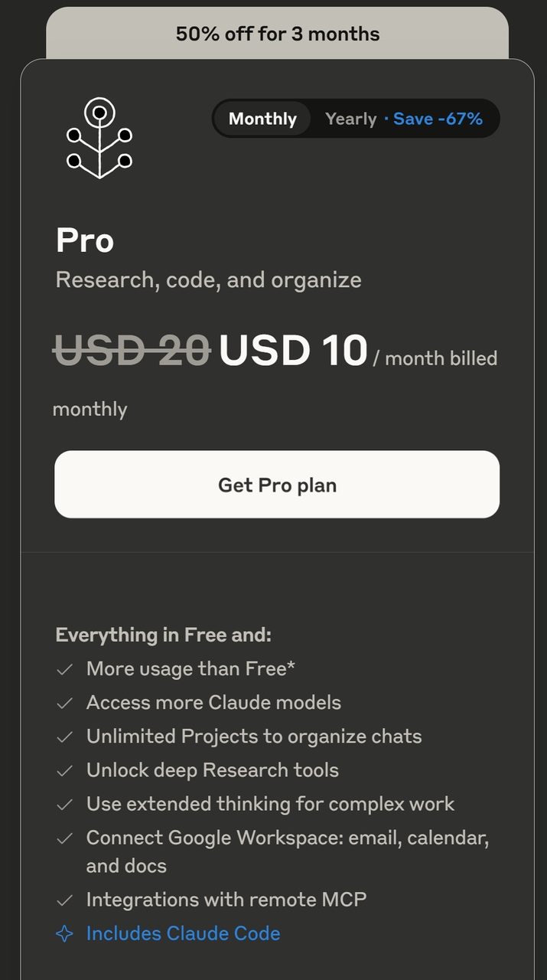Screen dimensions: 547x980
Task: Switch billing to Yearly
Action: click(x=351, y=119)
